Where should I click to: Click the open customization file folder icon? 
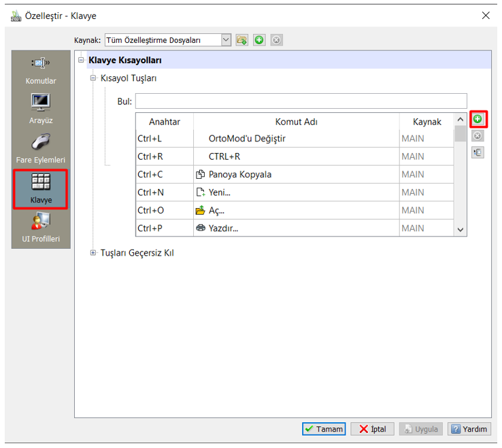pos(241,40)
